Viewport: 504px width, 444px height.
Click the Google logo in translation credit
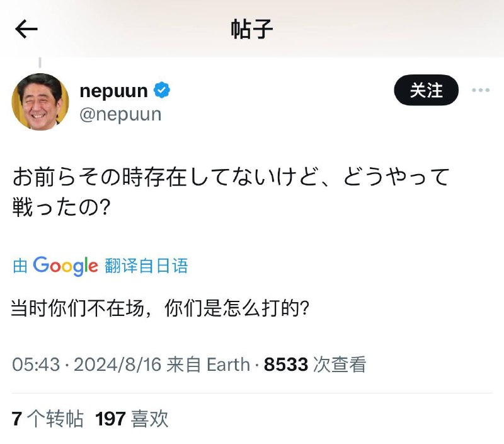click(x=66, y=265)
